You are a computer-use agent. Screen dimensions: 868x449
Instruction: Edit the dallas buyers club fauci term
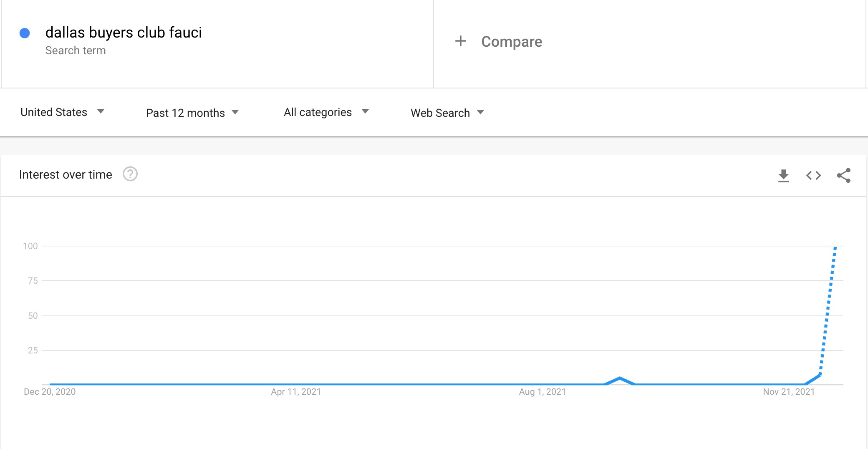124,33
